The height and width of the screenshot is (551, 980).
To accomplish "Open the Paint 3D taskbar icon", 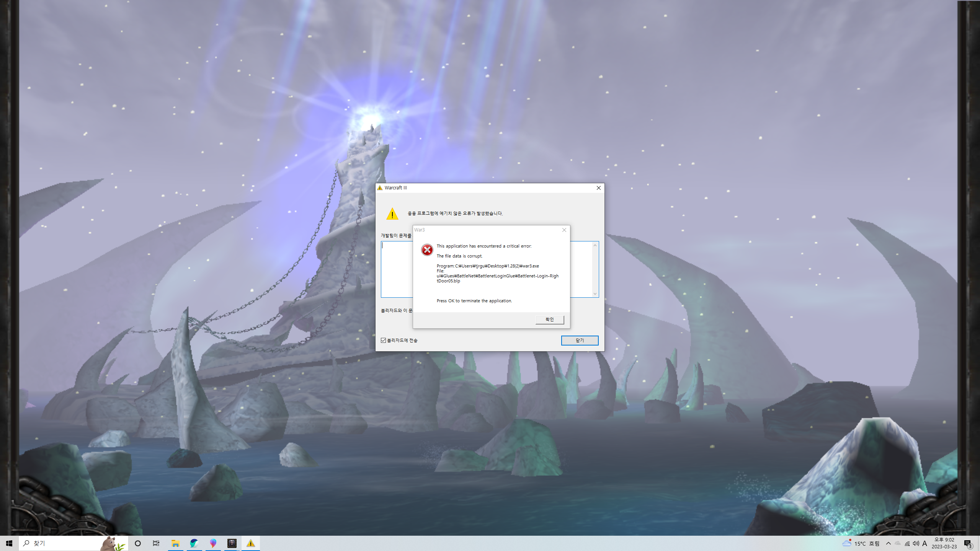I will coord(213,543).
